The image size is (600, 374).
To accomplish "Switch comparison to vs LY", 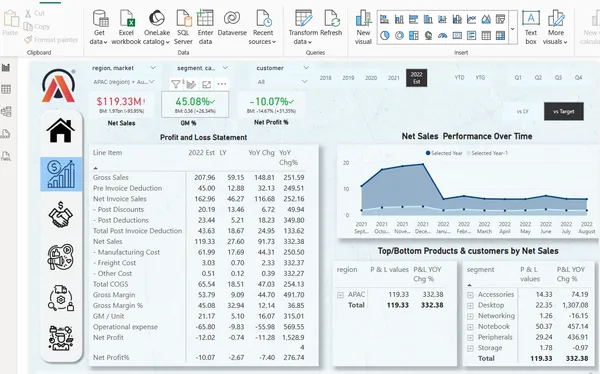I will (x=522, y=111).
